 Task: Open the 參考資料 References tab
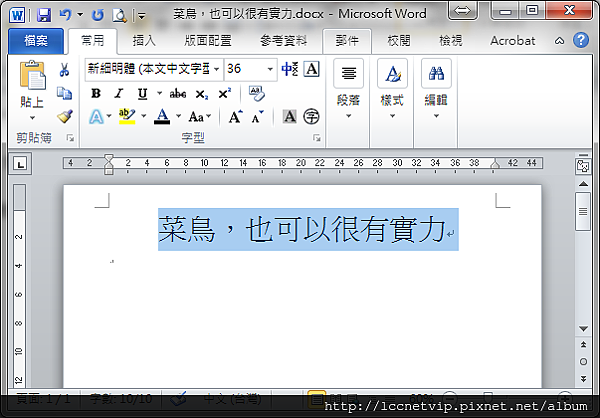[284, 41]
